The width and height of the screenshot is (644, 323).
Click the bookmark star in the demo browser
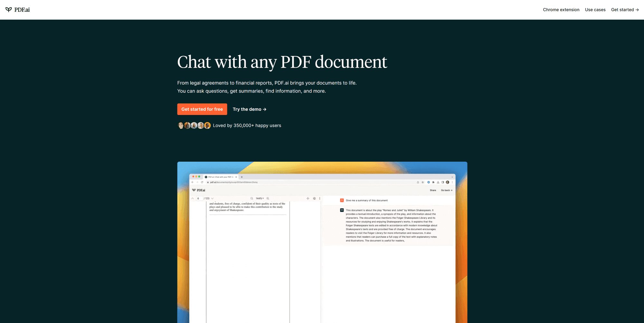423,182
